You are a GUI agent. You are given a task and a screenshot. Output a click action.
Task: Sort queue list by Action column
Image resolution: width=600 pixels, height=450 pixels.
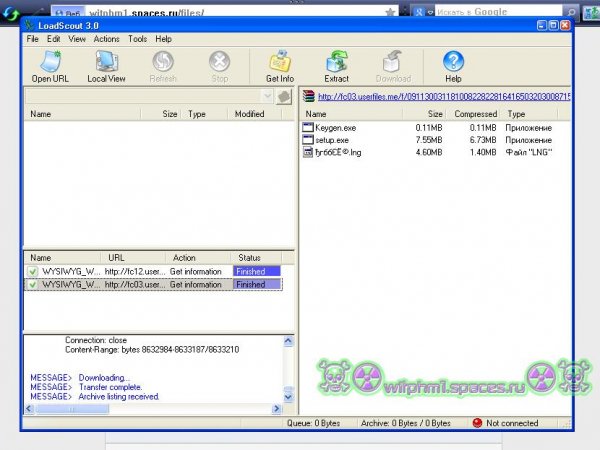(x=198, y=258)
